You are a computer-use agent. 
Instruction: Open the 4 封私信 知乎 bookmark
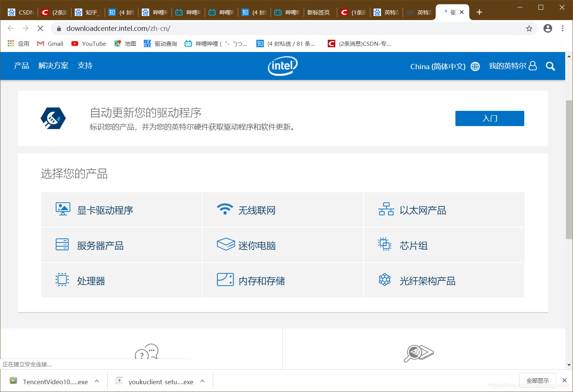(286, 44)
